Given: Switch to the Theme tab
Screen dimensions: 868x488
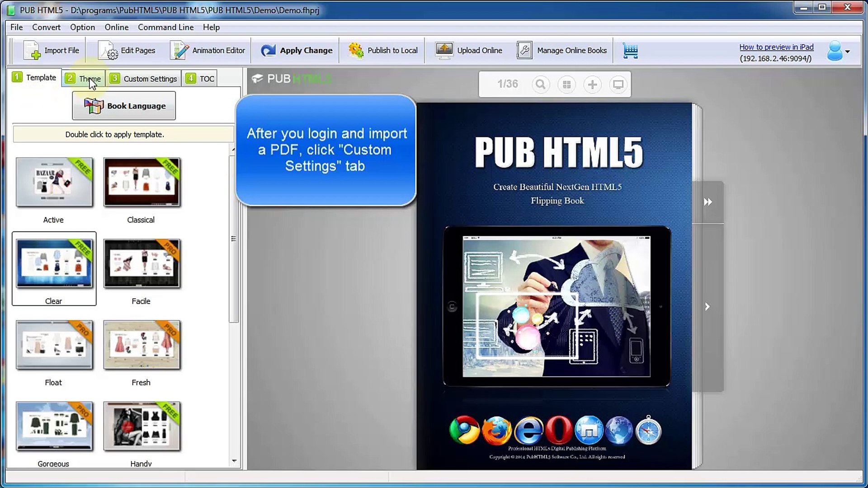Looking at the screenshot, I should pyautogui.click(x=84, y=79).
